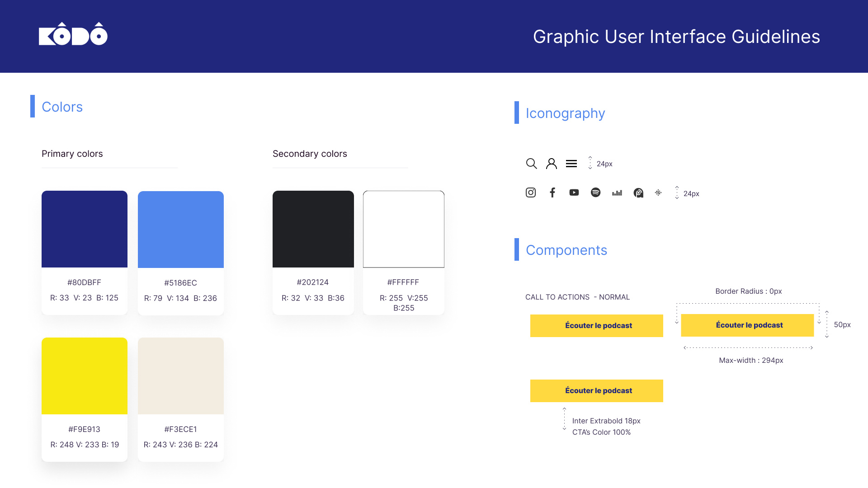Screen dimensions: 868x488
Task: Select the dark navy primary color swatch
Action: [x=85, y=229]
